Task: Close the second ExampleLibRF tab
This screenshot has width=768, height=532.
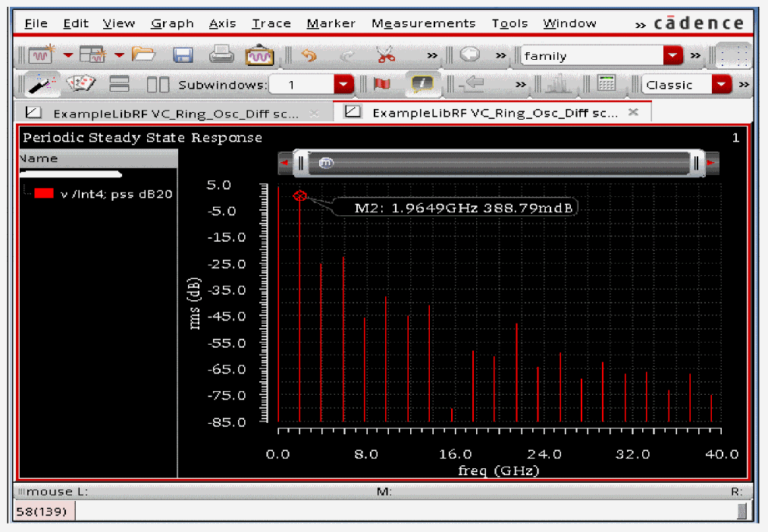Action: point(634,112)
